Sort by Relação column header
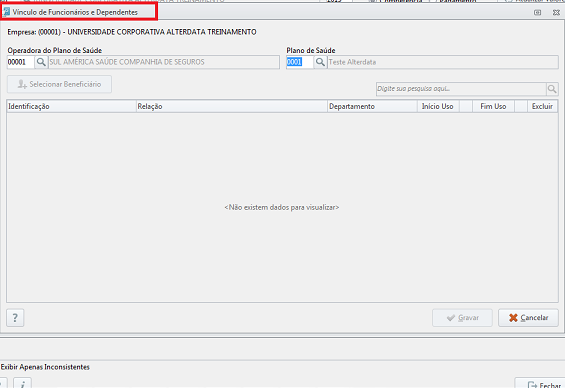Screen dimensions: 565x388 point(232,107)
